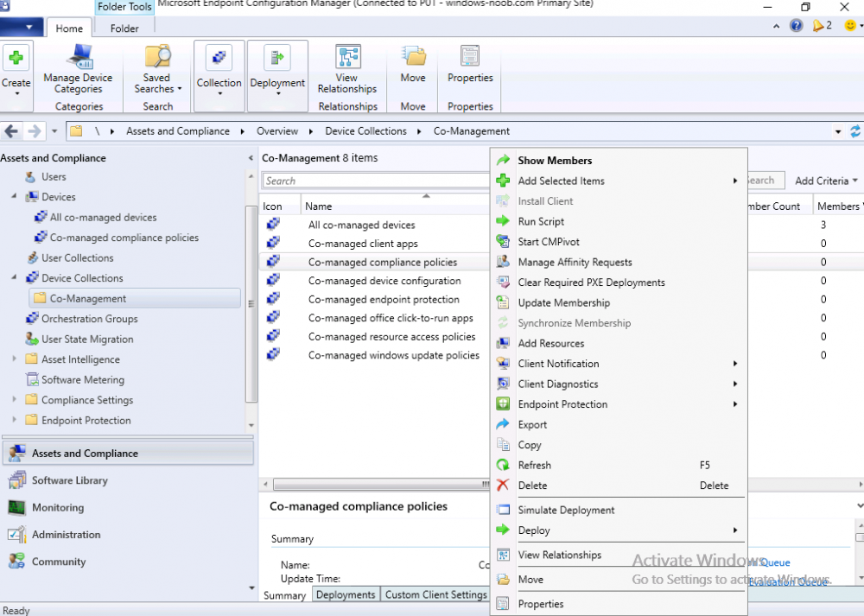Click the Assets and Compliance workspace icon
864x616 pixels.
(x=16, y=453)
